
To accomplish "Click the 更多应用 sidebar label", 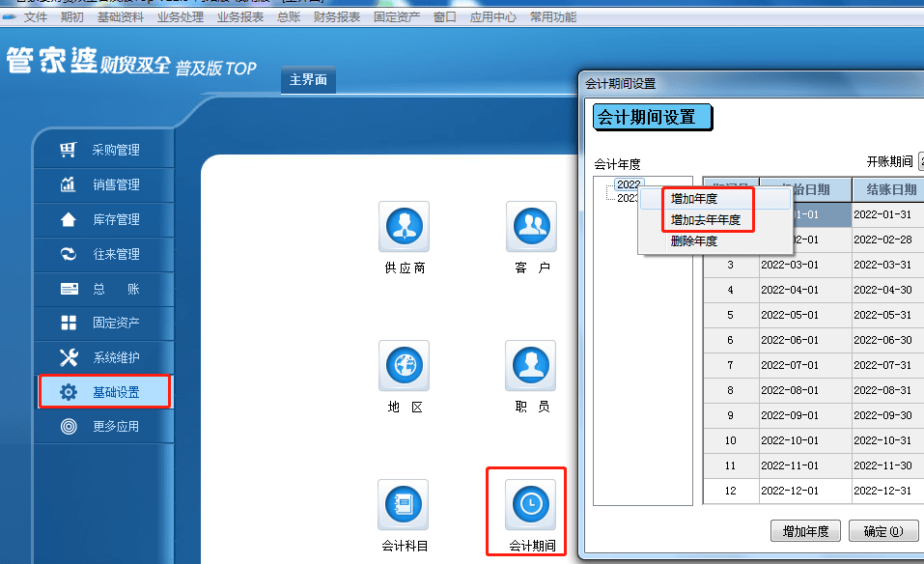I will 116,426.
